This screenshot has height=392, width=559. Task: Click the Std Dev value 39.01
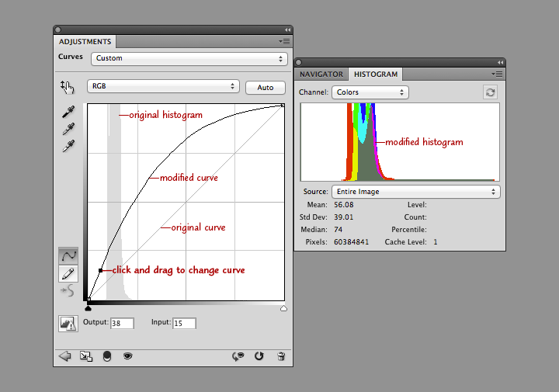click(343, 217)
